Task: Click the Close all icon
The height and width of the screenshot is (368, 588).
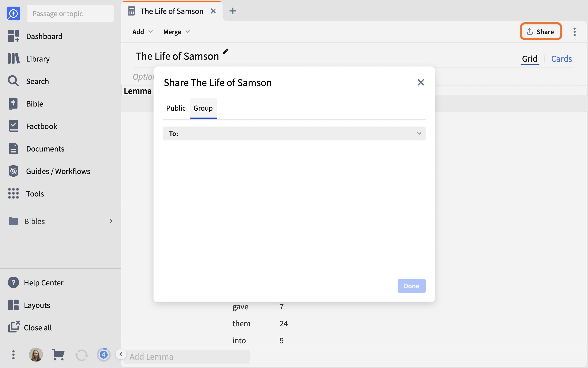Action: (x=14, y=327)
